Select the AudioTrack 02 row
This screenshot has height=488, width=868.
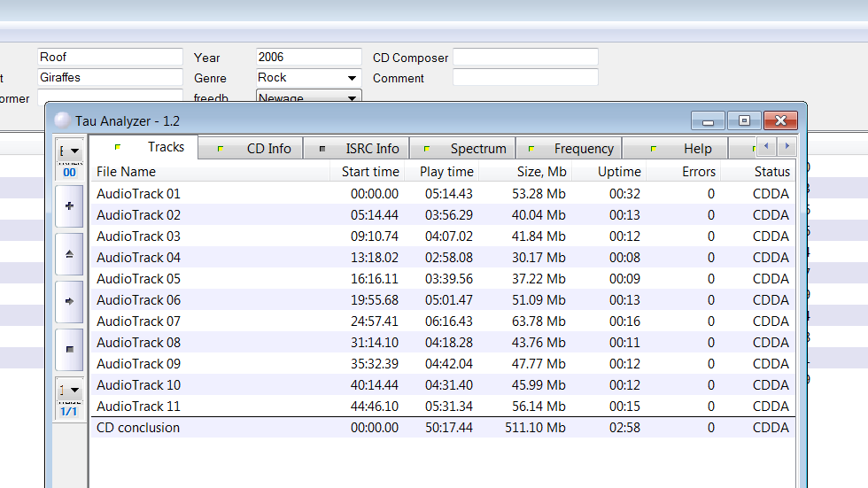coord(443,214)
